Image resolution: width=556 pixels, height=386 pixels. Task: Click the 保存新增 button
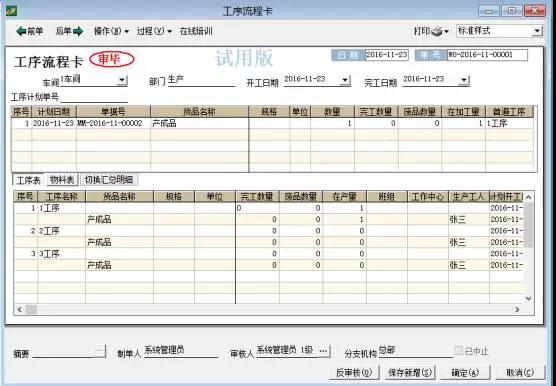tap(410, 373)
